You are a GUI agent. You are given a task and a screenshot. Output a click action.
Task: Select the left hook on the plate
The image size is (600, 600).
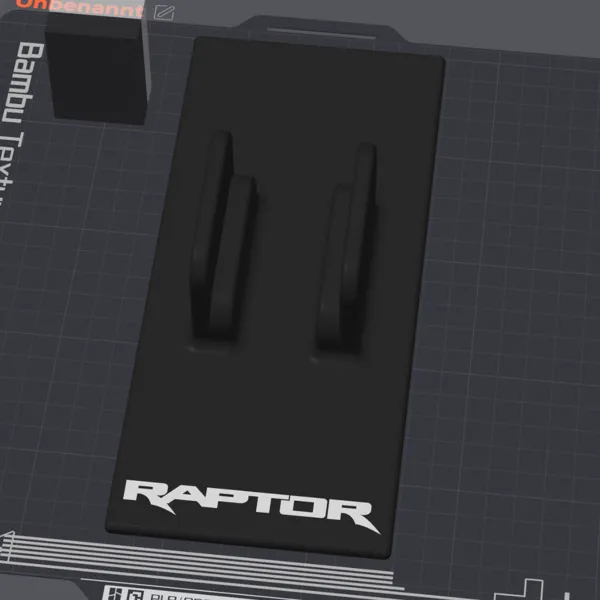(x=223, y=237)
